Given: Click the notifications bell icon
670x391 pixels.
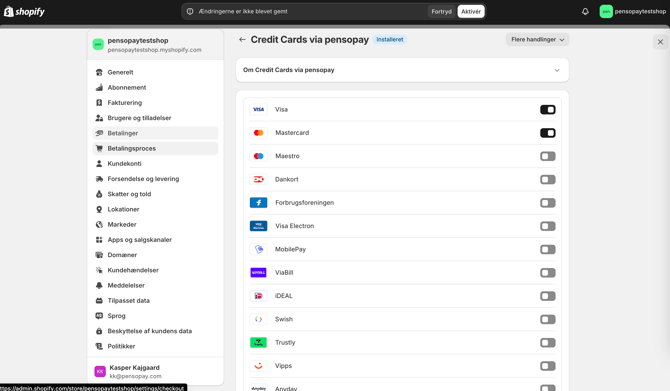Looking at the screenshot, I should tap(585, 12).
